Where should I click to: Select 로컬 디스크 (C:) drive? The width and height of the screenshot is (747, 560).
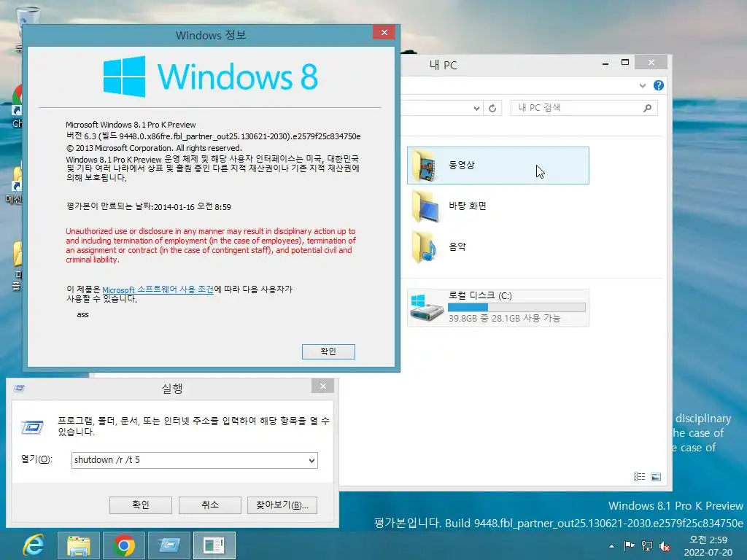pos(498,308)
